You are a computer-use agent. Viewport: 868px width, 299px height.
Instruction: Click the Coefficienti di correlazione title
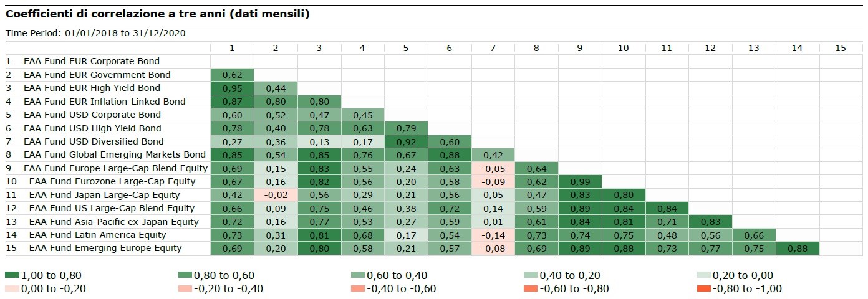(158, 14)
